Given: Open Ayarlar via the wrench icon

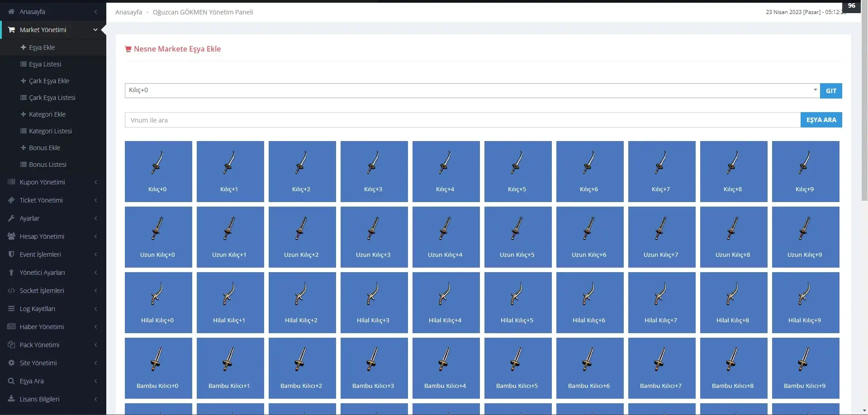Looking at the screenshot, I should (x=11, y=218).
